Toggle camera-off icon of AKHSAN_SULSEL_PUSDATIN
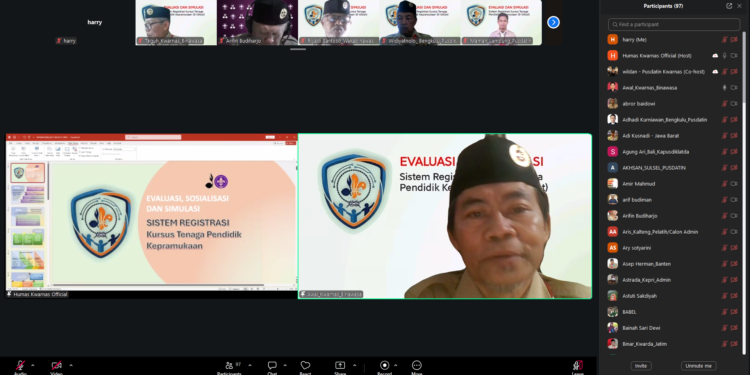 [x=734, y=167]
